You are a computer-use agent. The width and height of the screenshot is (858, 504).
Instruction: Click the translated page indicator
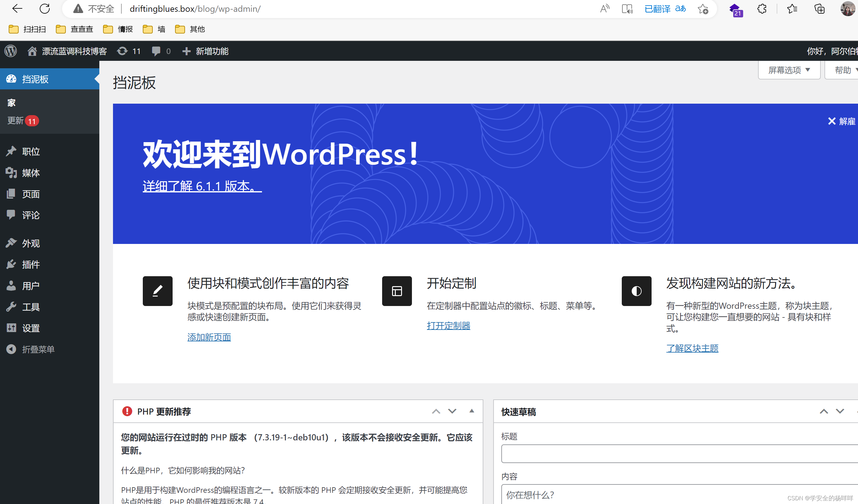(x=665, y=9)
